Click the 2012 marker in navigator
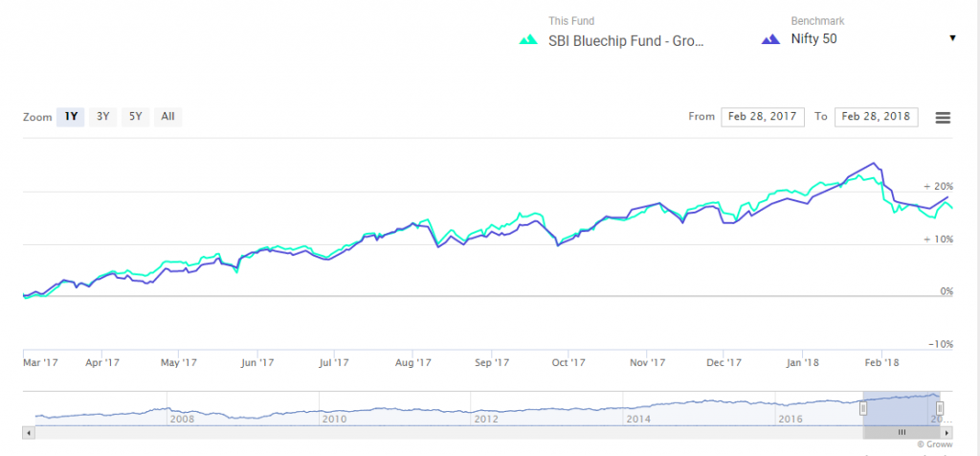The image size is (980, 456). click(x=486, y=419)
